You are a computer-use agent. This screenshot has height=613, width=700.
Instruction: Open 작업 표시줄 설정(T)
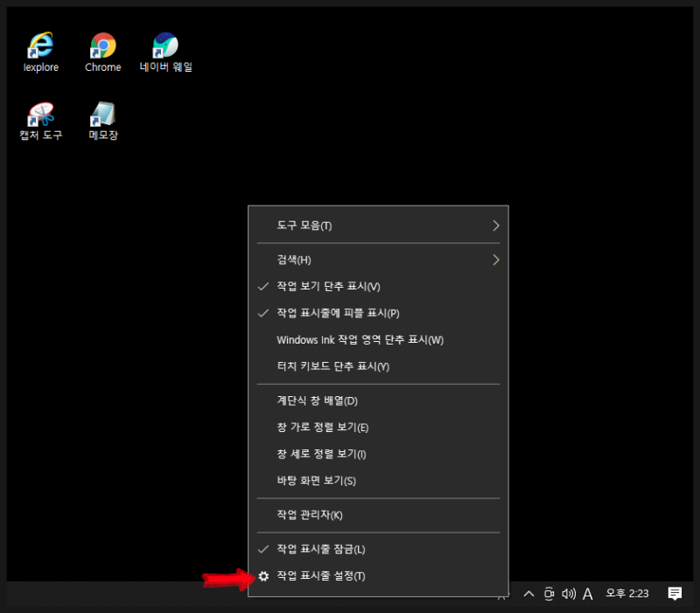point(378,576)
